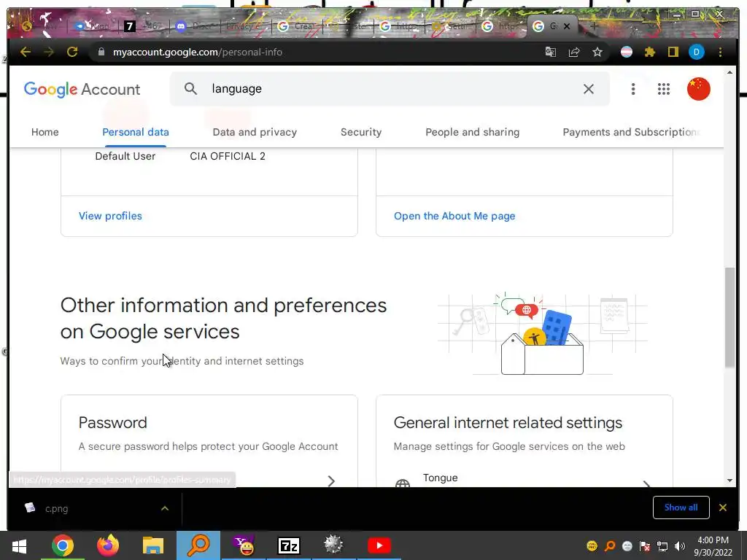
Task: Click the scrollbar down arrow
Action: (x=729, y=481)
